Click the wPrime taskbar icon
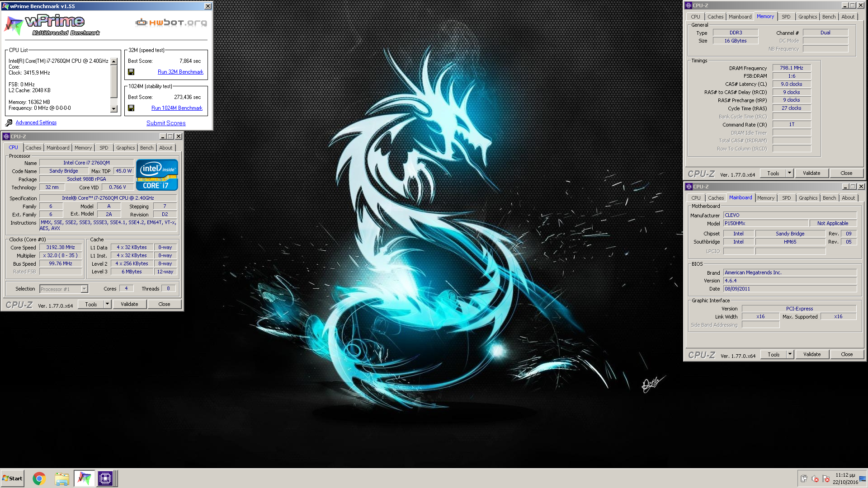The image size is (868, 488). pos(84,479)
